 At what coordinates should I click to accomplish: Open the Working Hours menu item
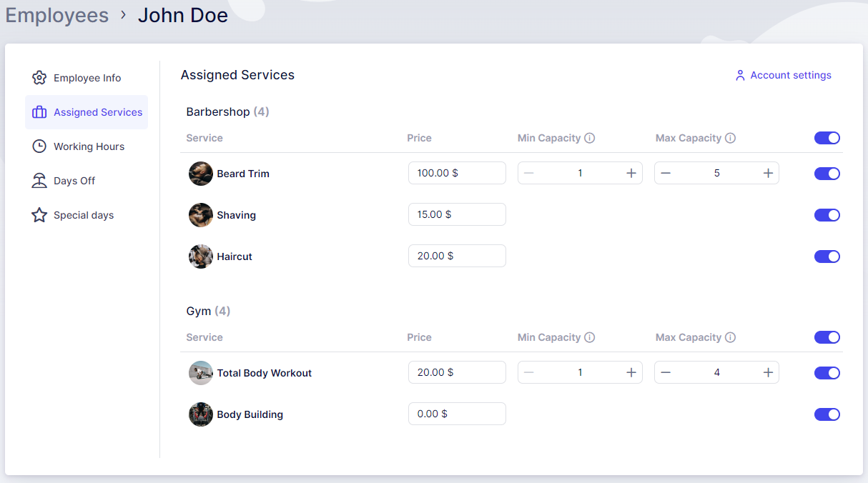coord(89,146)
